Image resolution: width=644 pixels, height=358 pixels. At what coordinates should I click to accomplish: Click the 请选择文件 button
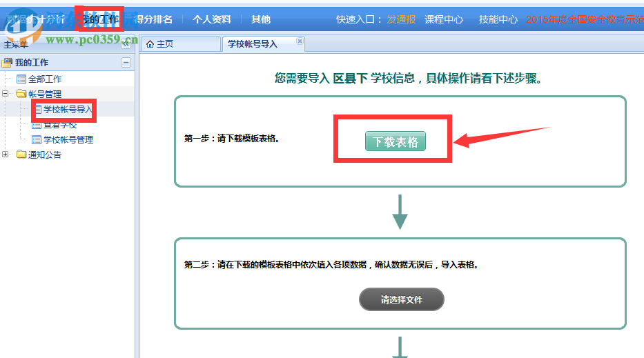402,299
